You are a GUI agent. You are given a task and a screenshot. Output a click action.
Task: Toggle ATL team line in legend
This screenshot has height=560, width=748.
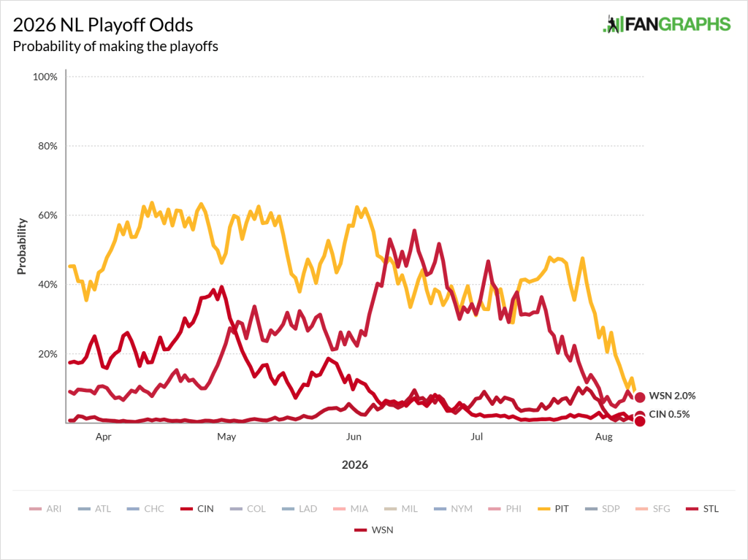pos(94,509)
